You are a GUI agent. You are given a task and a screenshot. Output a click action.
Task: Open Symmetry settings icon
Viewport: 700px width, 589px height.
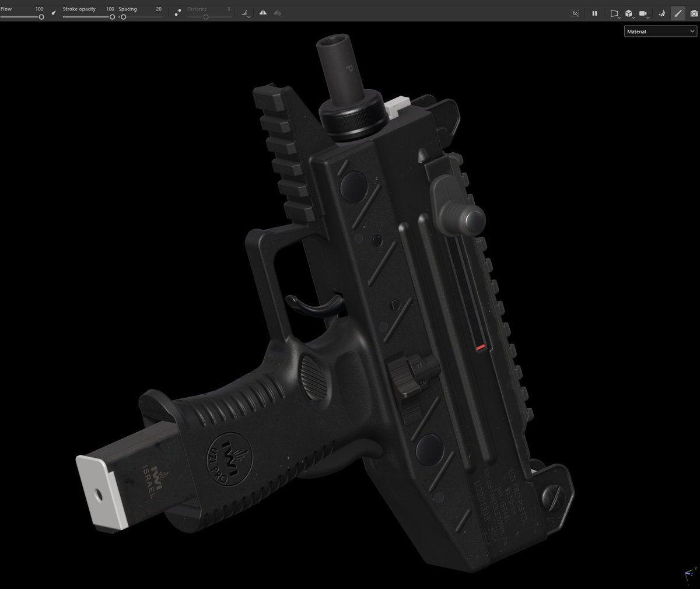pos(277,12)
